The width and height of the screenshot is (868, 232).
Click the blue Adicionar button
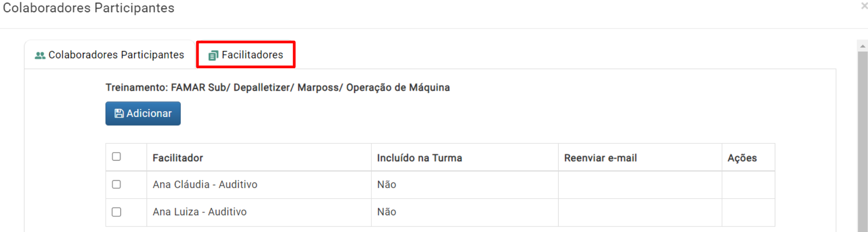tap(143, 113)
